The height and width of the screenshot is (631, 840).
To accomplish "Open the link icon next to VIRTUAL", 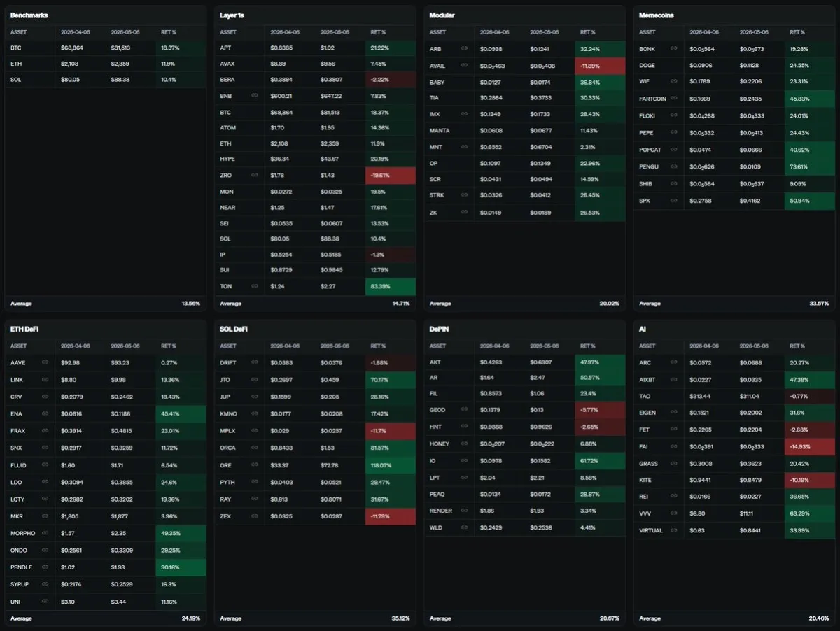I will (x=674, y=530).
